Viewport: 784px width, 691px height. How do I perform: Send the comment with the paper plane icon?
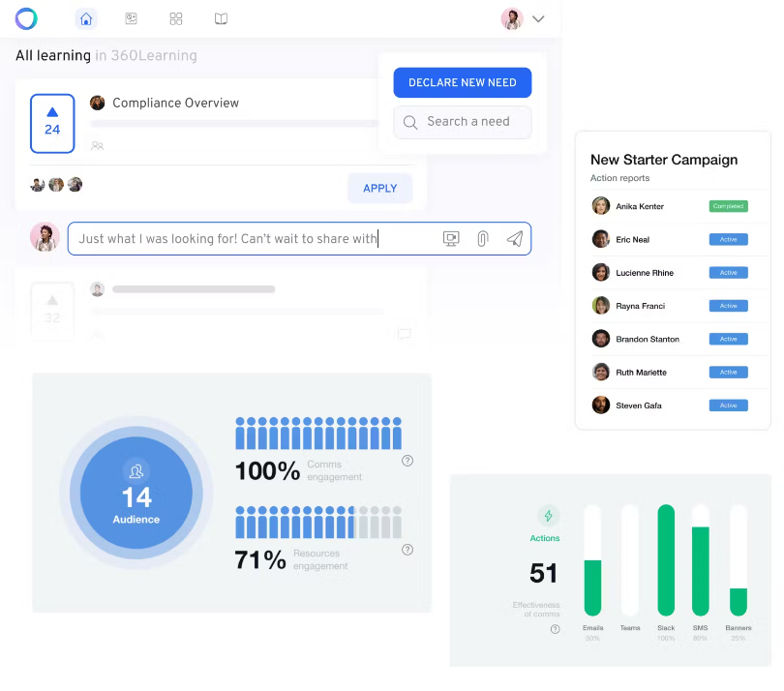[514, 238]
